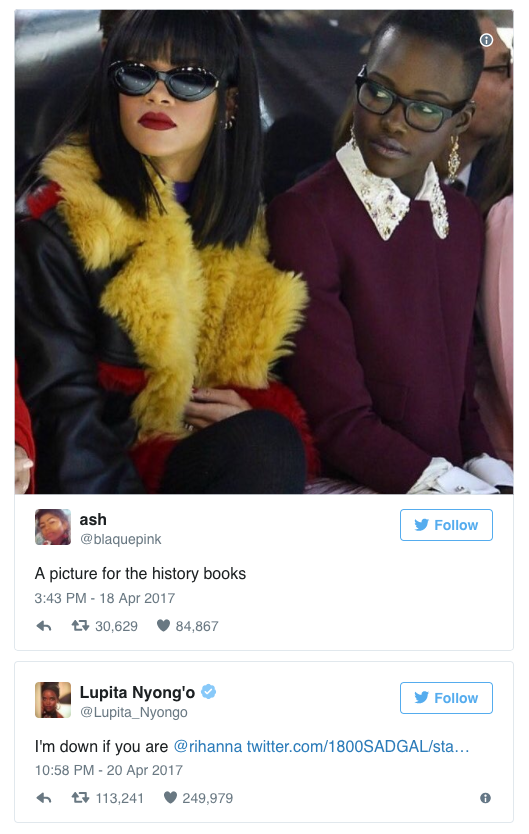Click the info icon on the photo
Image resolution: width=529 pixels, height=834 pixels.
[x=486, y=40]
